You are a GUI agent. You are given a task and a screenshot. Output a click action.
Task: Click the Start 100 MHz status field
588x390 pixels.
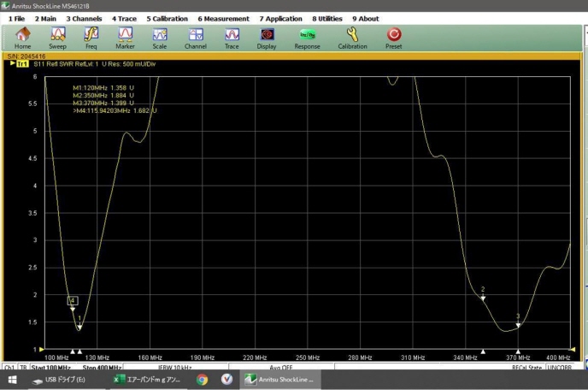pyautogui.click(x=50, y=367)
